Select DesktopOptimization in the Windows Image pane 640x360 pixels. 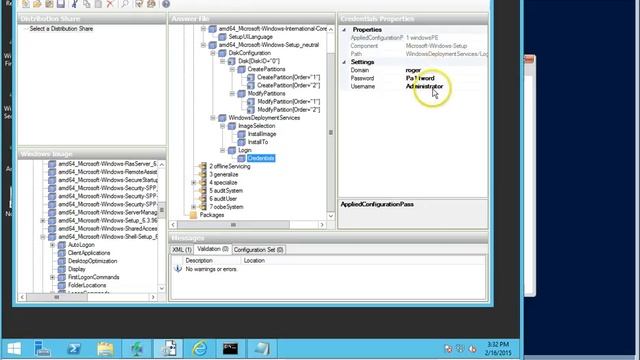pyautogui.click(x=92, y=261)
